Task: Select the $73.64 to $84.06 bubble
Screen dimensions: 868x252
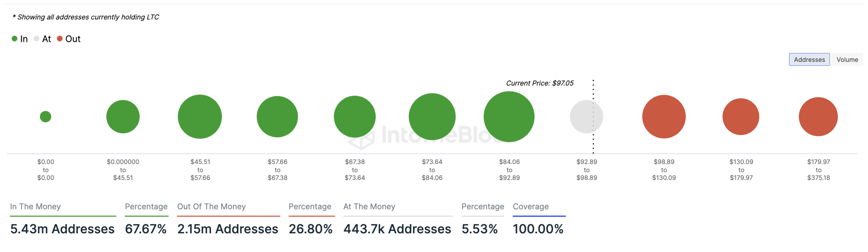Action: pyautogui.click(x=432, y=117)
